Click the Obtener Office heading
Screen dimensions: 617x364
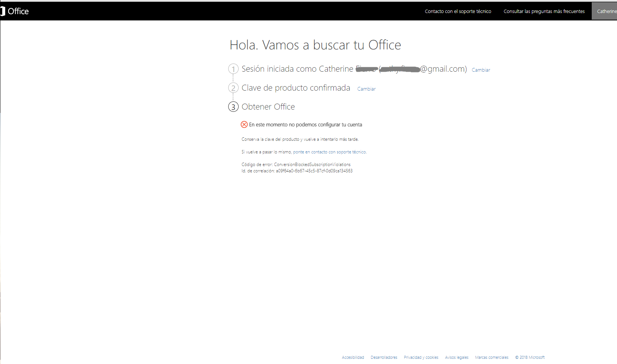[268, 107]
